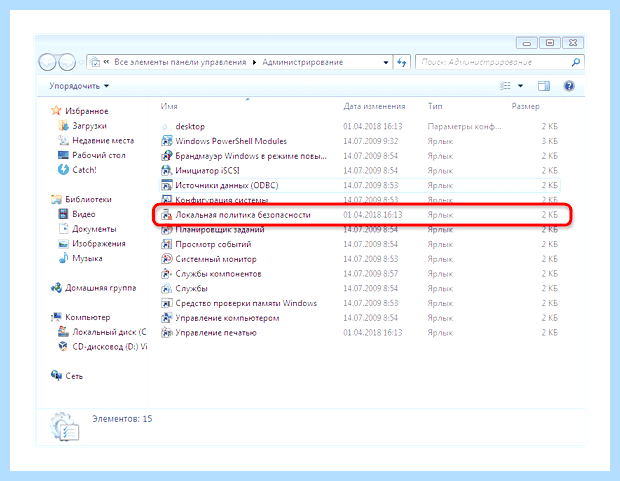Select Windows PowerShell Modules shortcut icon
The image size is (620, 481).
(166, 141)
